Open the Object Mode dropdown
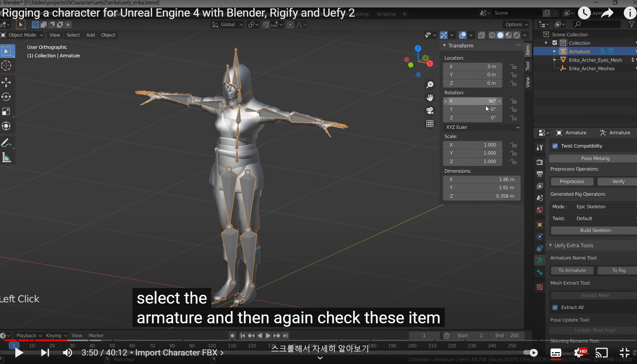Screen dimensions: 637x364 pos(22,35)
